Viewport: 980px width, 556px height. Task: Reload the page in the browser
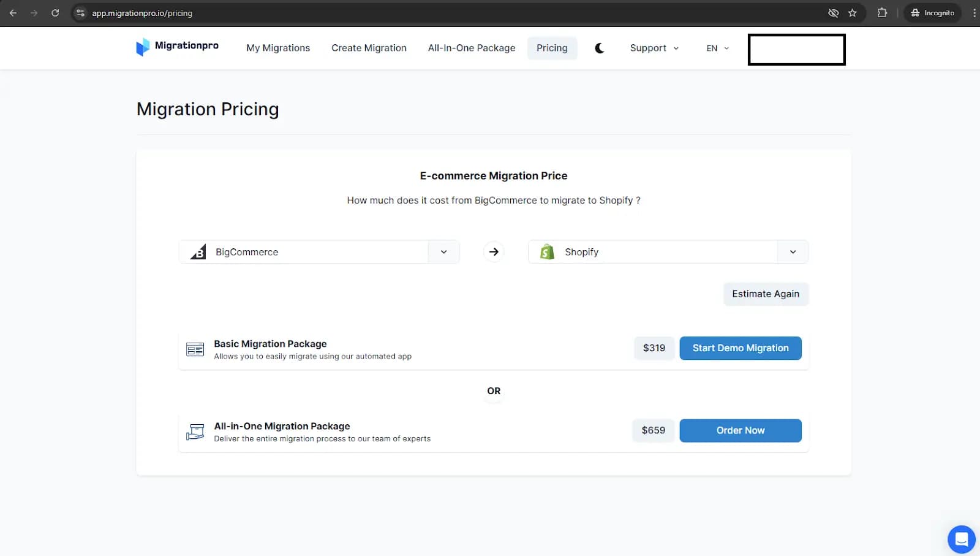pos(55,13)
